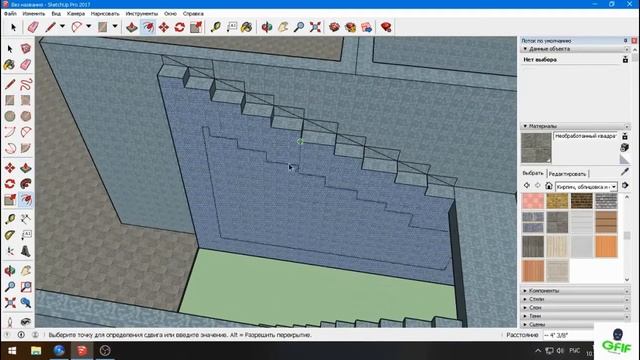640x360 pixels.
Task: Choose the Eraser in the left tool palette
Action: 26,64
